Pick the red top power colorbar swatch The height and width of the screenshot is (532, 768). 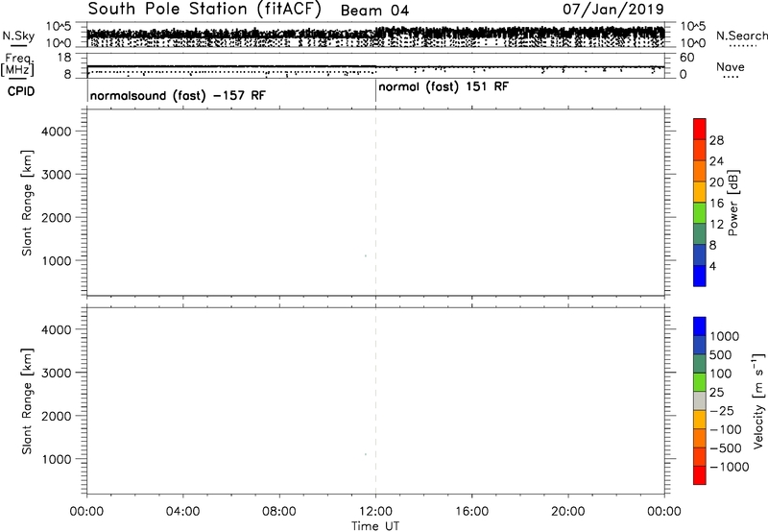pos(700,130)
